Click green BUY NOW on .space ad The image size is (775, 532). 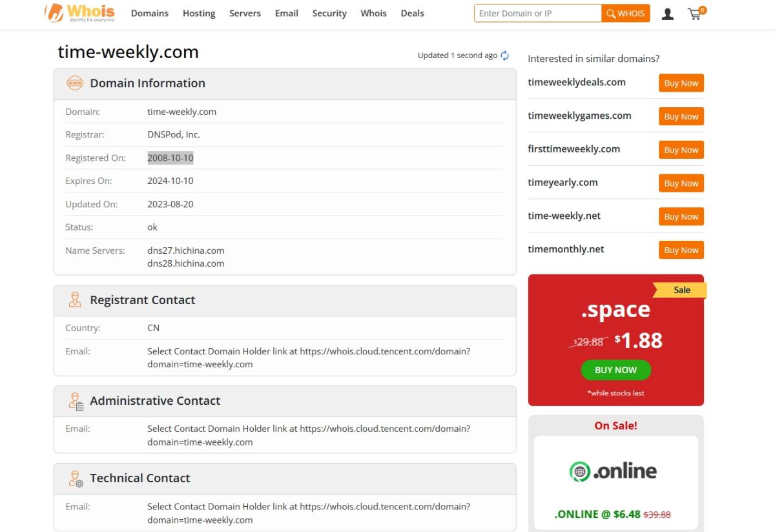(615, 370)
